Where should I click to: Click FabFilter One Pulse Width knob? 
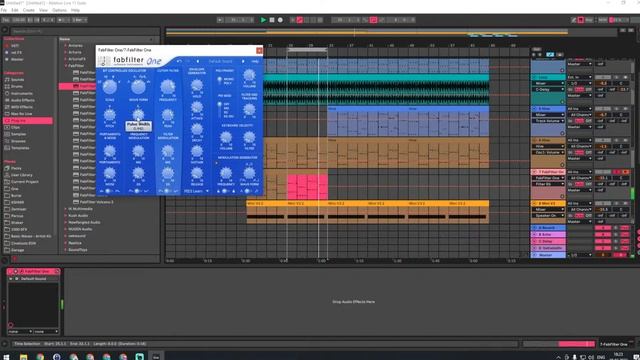[138, 114]
